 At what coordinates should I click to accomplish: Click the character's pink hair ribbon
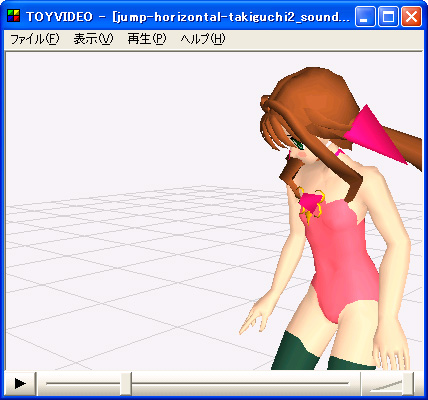(x=375, y=135)
